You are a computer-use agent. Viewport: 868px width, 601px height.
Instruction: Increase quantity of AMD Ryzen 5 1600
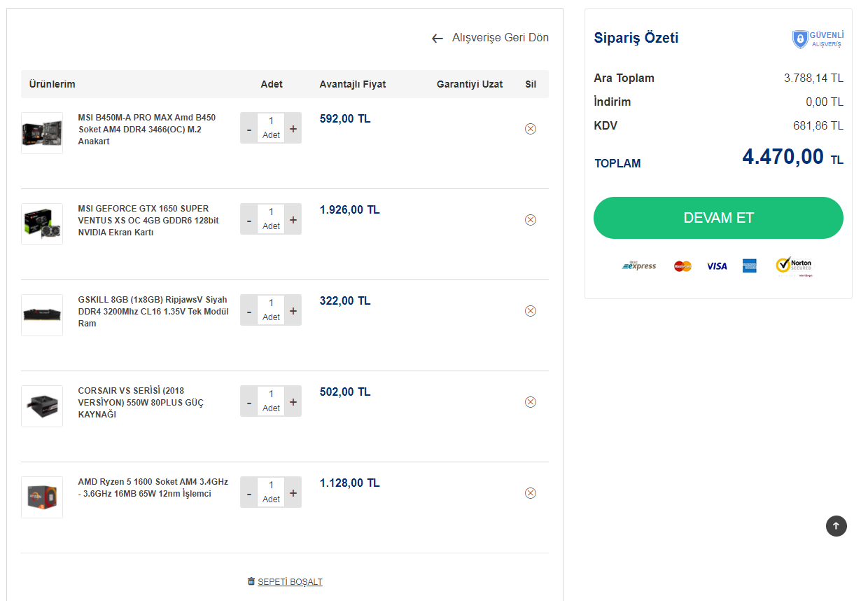tap(293, 493)
